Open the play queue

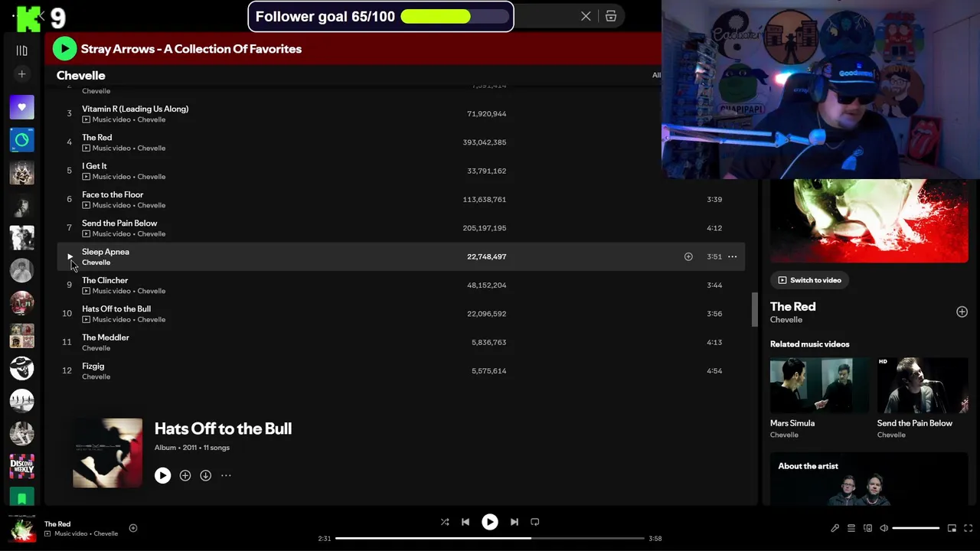click(x=851, y=528)
